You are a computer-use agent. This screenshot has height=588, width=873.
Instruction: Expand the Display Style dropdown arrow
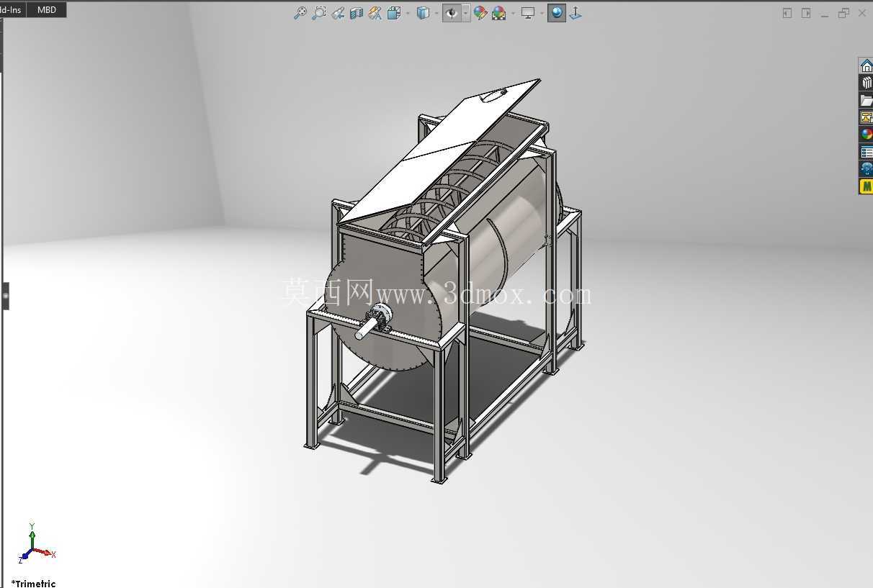[436, 13]
